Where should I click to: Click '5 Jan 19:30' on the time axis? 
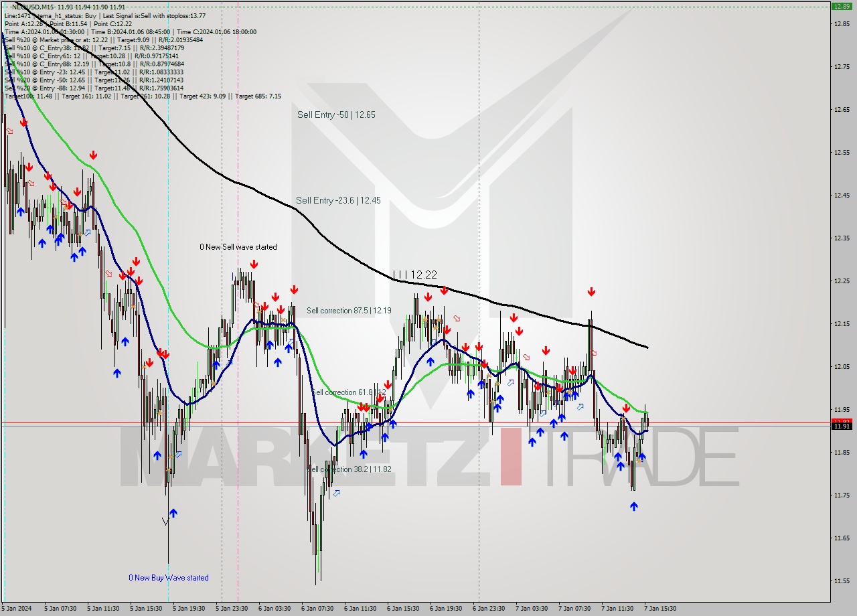(x=189, y=609)
